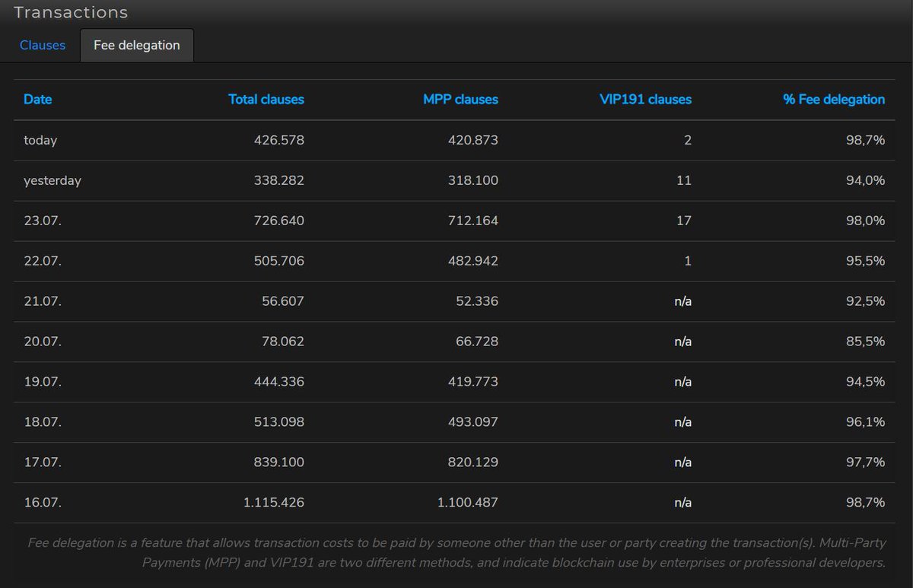Click fee delegation 98,7% in today row
Screen dimensions: 913x588
[x=865, y=140]
